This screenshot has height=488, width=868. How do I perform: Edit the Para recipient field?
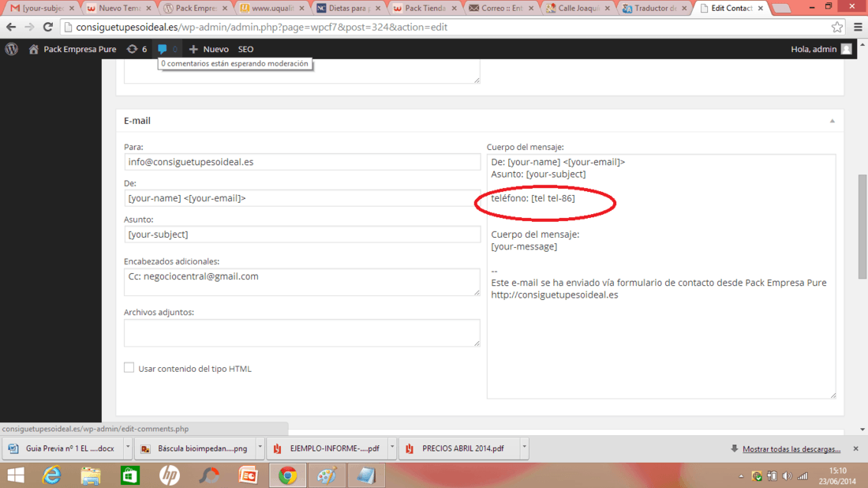pyautogui.click(x=302, y=162)
